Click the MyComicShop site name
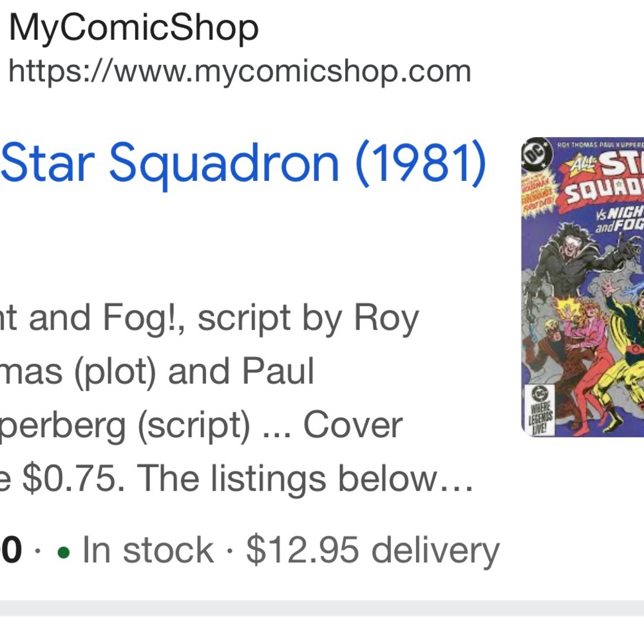The height and width of the screenshot is (644, 644). [x=135, y=27]
